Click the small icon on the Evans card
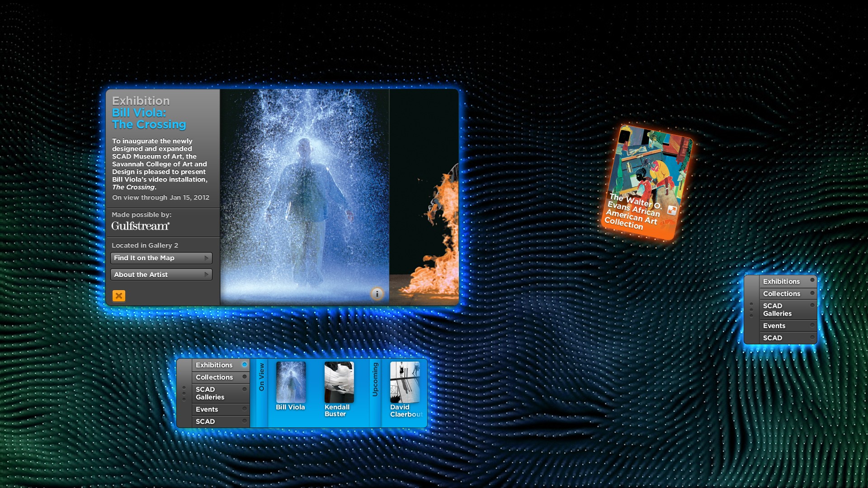The width and height of the screenshot is (868, 488). click(672, 210)
